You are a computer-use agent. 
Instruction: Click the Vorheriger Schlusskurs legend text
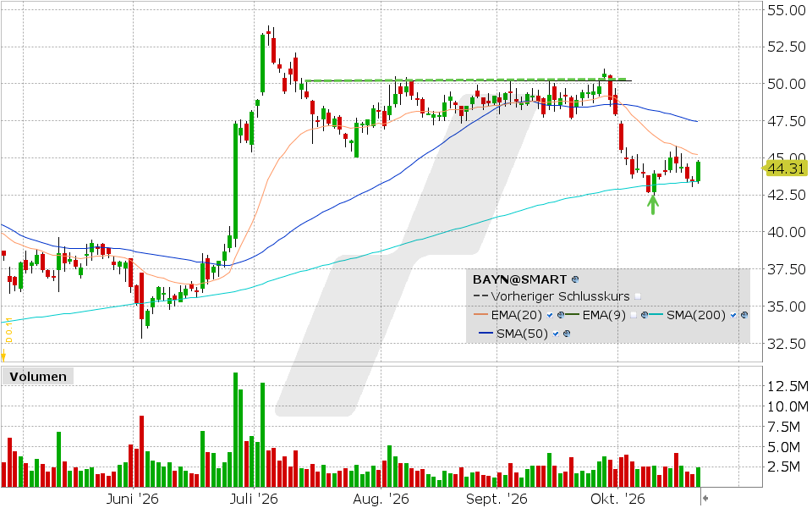(x=560, y=296)
